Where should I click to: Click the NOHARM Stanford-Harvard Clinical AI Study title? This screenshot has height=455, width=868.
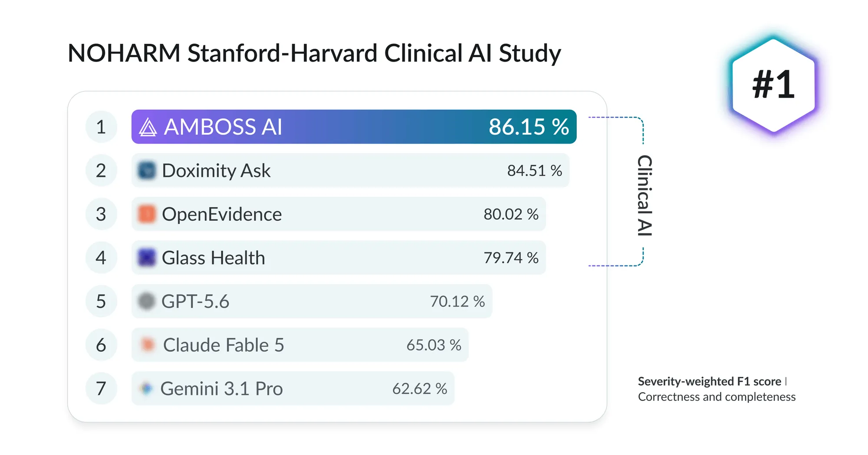pos(314,53)
